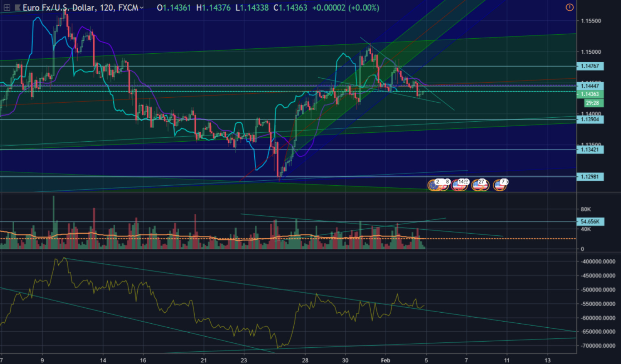Click the 16 date label on the time axis
Screen dimensions: 621x364
pos(143,360)
